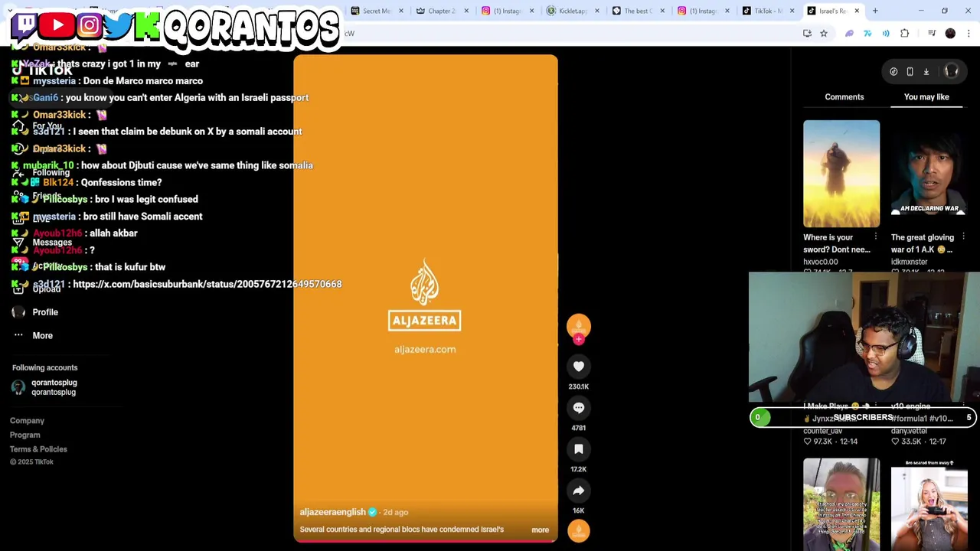
Task: Seek using the red progress bar under the video
Action: click(x=426, y=540)
